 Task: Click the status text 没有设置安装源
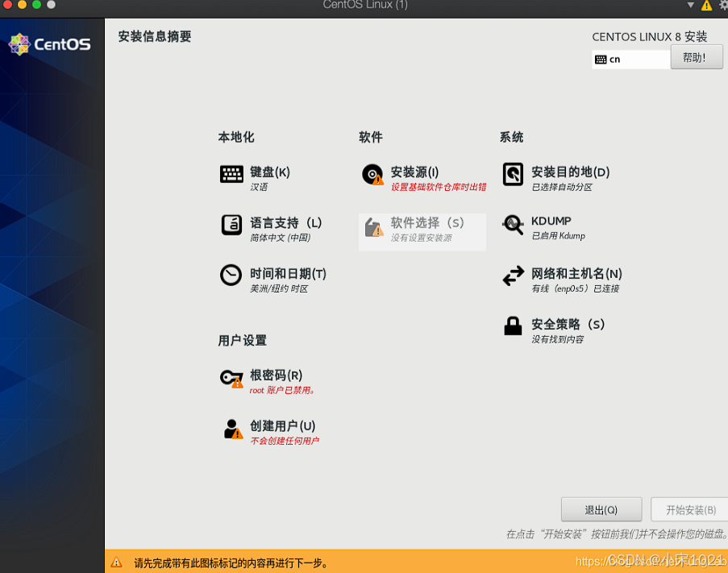421,238
